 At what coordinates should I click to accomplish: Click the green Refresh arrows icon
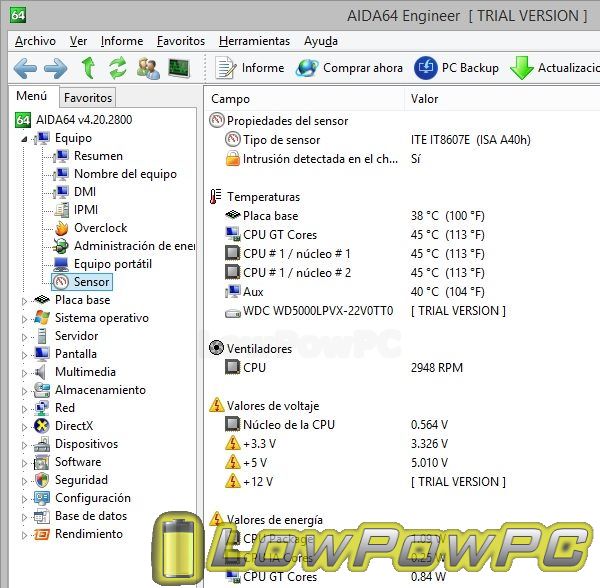117,68
